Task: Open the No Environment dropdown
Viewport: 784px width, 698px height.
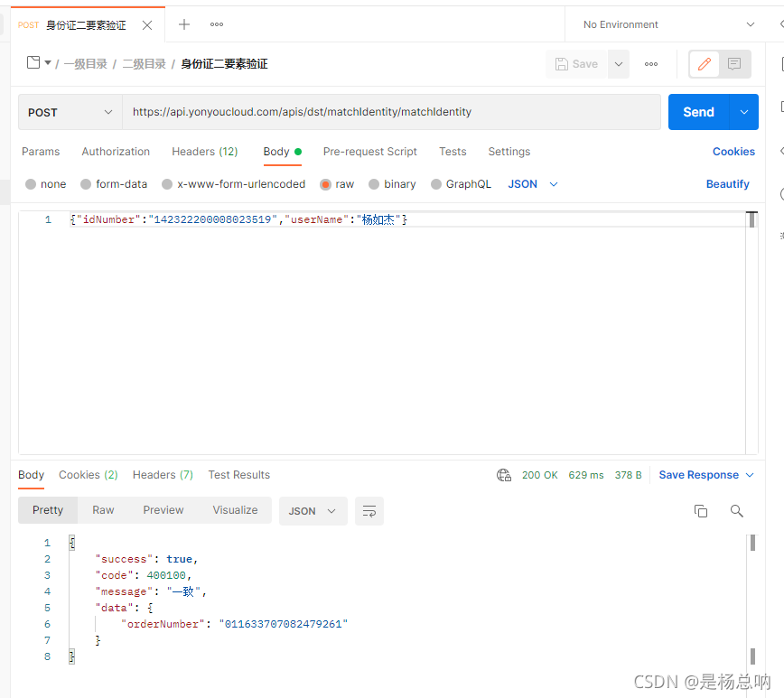Action: click(x=668, y=24)
